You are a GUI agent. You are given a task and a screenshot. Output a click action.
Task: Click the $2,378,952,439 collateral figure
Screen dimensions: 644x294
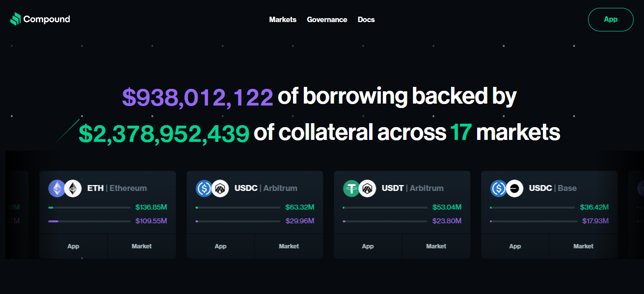click(164, 134)
